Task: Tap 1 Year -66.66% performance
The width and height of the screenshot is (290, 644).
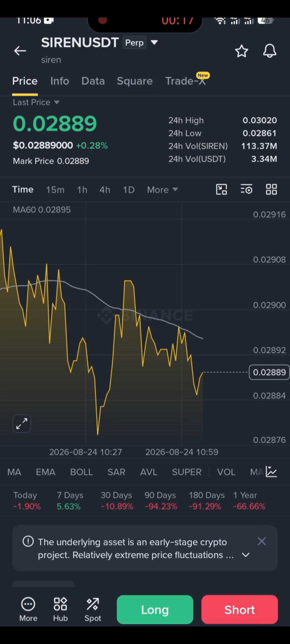Action: coord(249,501)
